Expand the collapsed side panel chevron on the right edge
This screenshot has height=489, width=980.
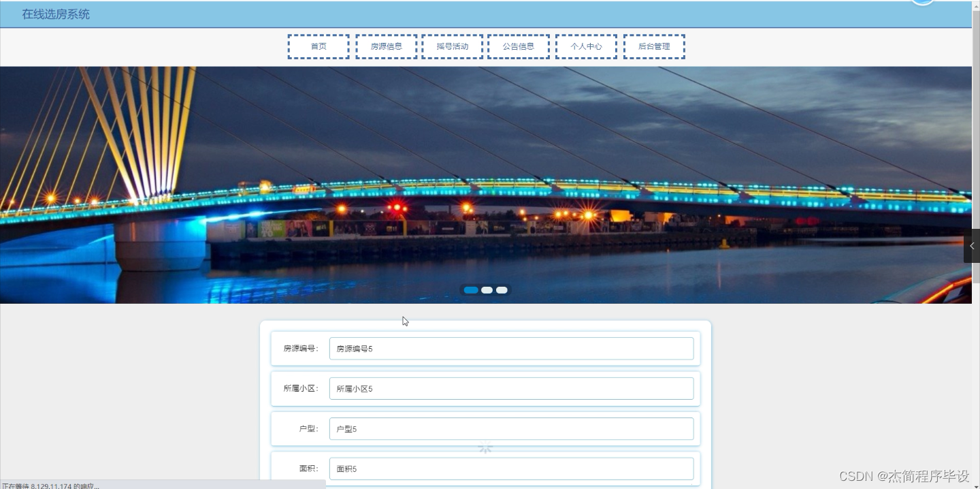972,246
